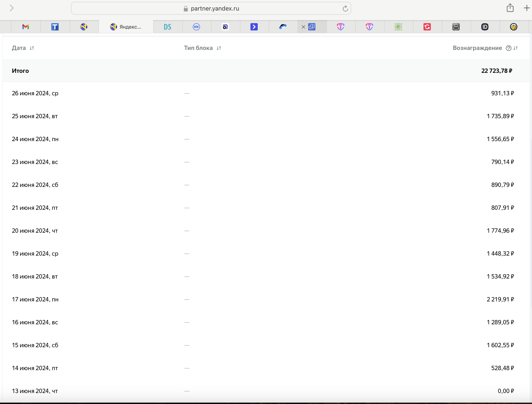The image size is (532, 404).
Task: Switch to the black ID icon tab
Action: [x=485, y=27]
